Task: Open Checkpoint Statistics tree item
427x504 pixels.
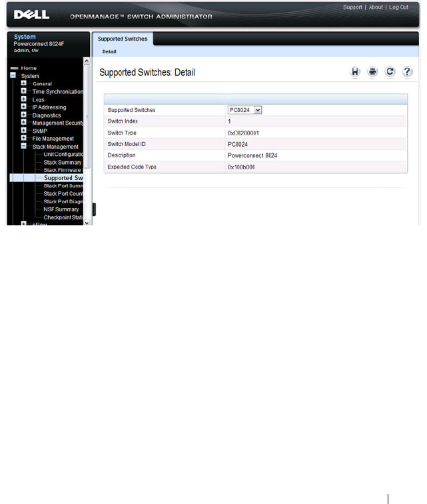Action: (x=63, y=217)
